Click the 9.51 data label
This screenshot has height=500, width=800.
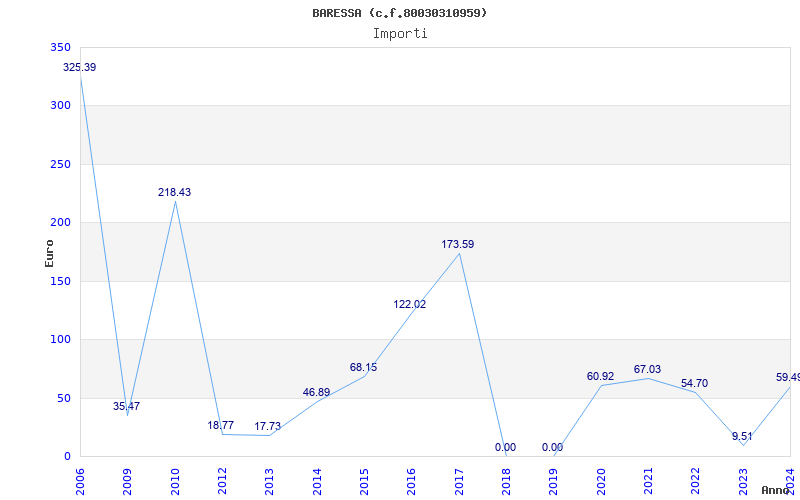[x=742, y=437]
